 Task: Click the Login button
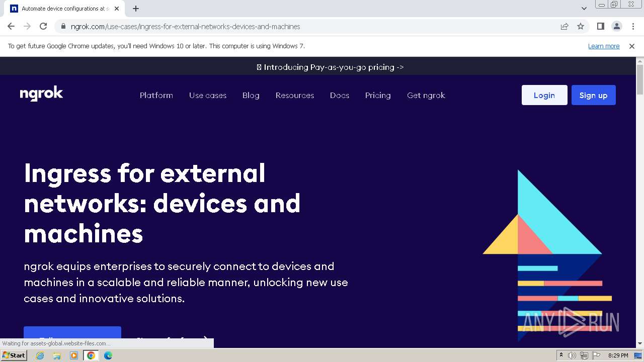(x=544, y=95)
